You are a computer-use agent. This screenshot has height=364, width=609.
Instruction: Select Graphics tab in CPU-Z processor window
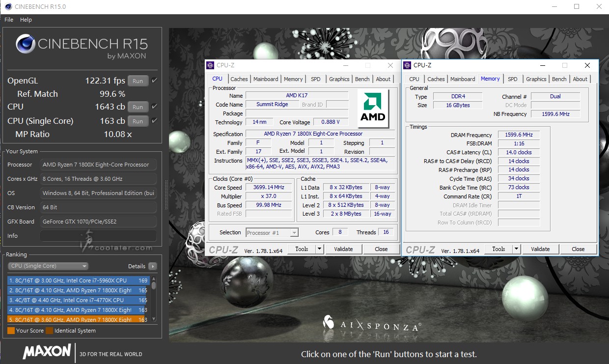click(339, 79)
